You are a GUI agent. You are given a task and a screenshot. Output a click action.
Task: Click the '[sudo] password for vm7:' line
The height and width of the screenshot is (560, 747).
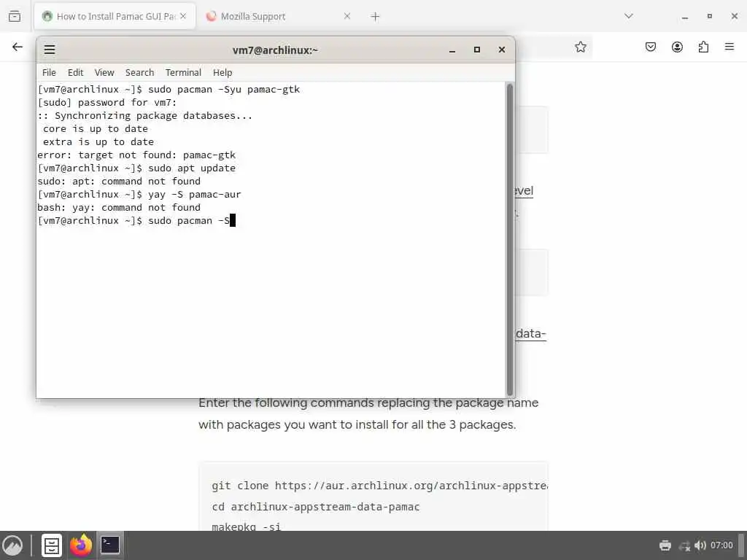click(x=107, y=102)
